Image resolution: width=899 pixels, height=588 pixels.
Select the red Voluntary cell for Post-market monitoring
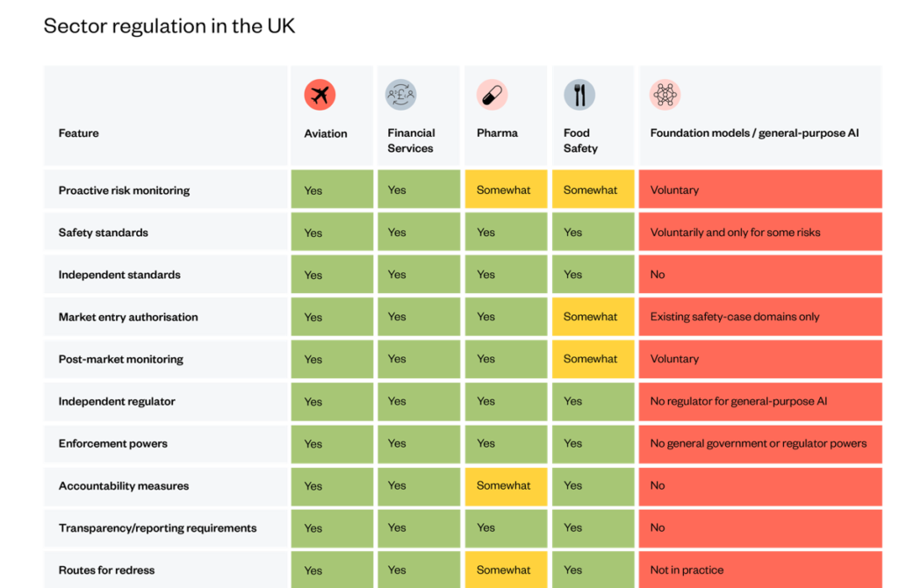(x=760, y=359)
